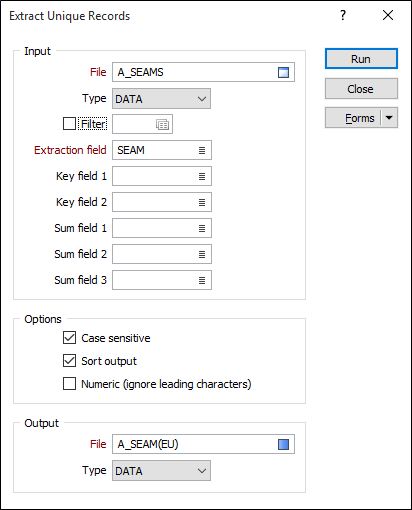Open the output File browse icon
The height and width of the screenshot is (510, 412).
point(283,444)
